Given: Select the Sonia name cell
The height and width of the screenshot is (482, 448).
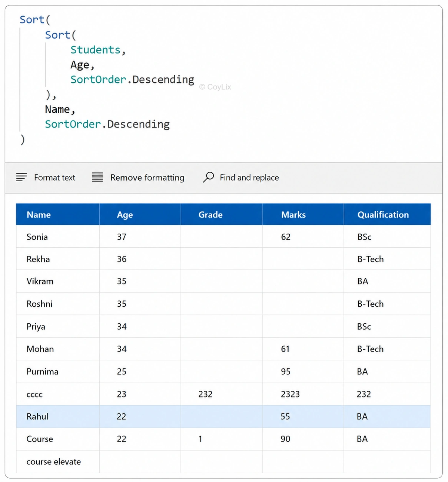Looking at the screenshot, I should coord(58,237).
